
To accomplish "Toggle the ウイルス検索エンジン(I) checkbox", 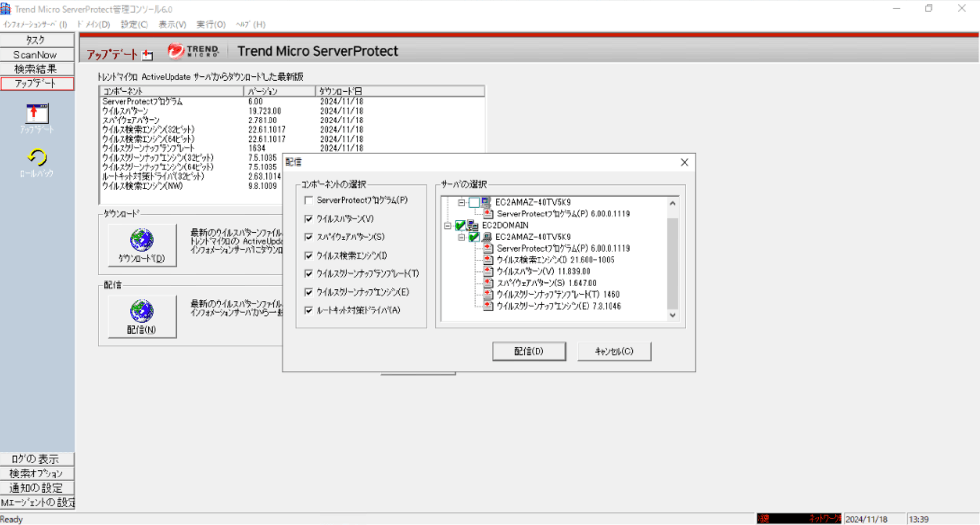I will coord(309,256).
